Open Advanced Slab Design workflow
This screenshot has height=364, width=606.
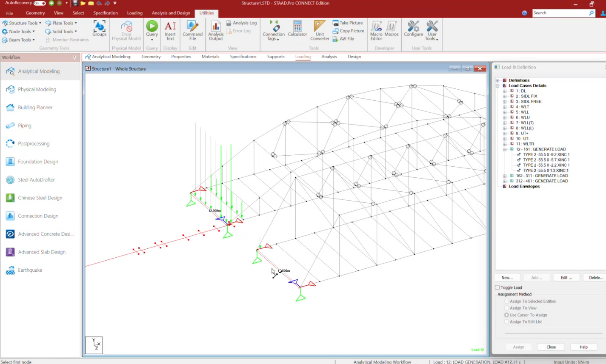[x=40, y=252]
